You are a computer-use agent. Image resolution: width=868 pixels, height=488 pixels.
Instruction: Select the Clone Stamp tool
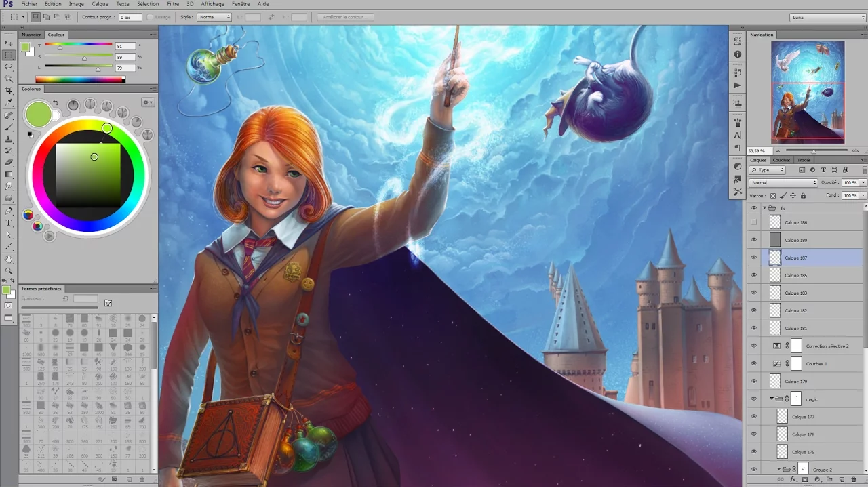tap(9, 139)
